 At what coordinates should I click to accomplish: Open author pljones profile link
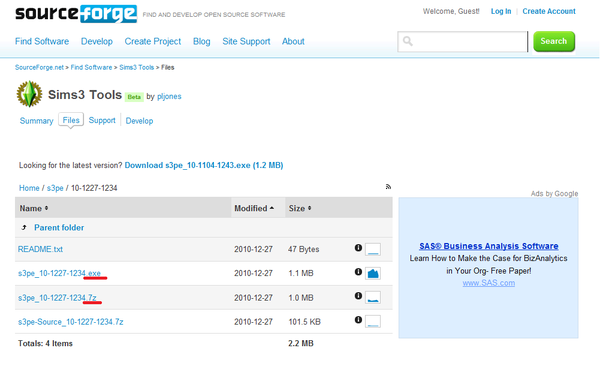tap(169, 96)
